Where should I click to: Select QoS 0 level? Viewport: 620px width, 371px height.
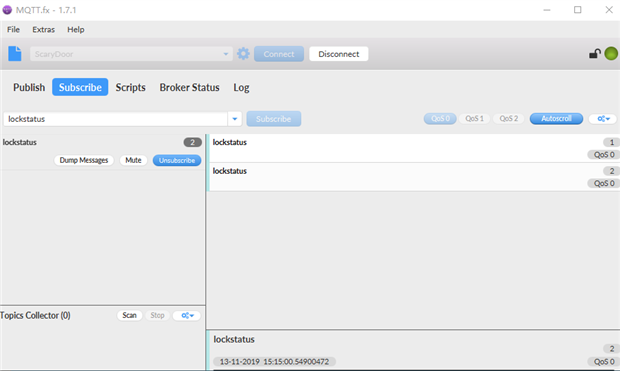click(x=440, y=119)
